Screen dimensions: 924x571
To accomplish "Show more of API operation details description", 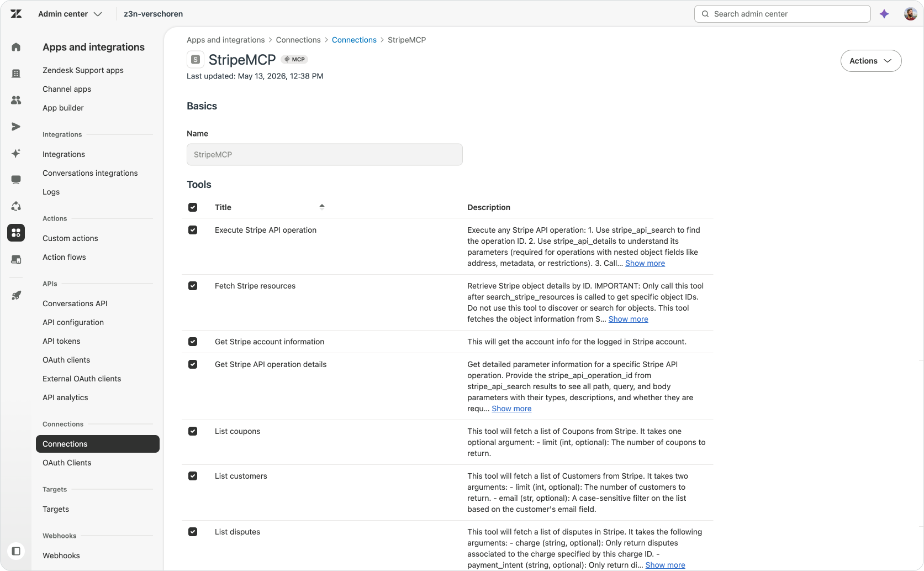I will click(511, 408).
